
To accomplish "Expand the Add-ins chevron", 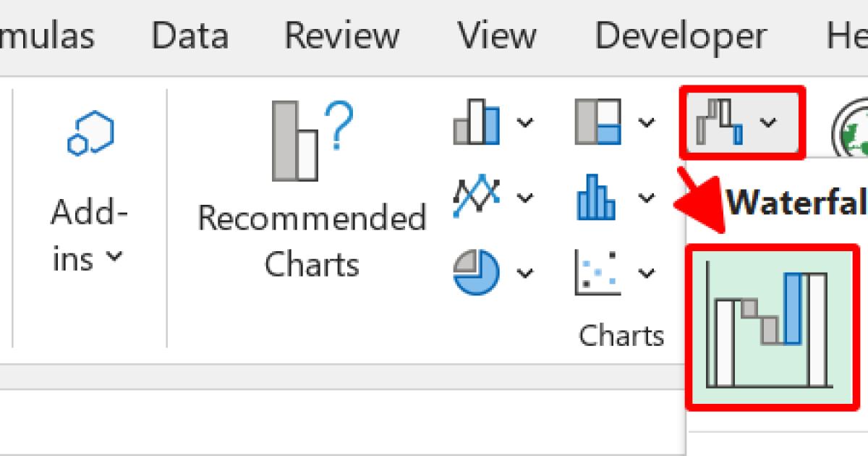I will click(116, 257).
